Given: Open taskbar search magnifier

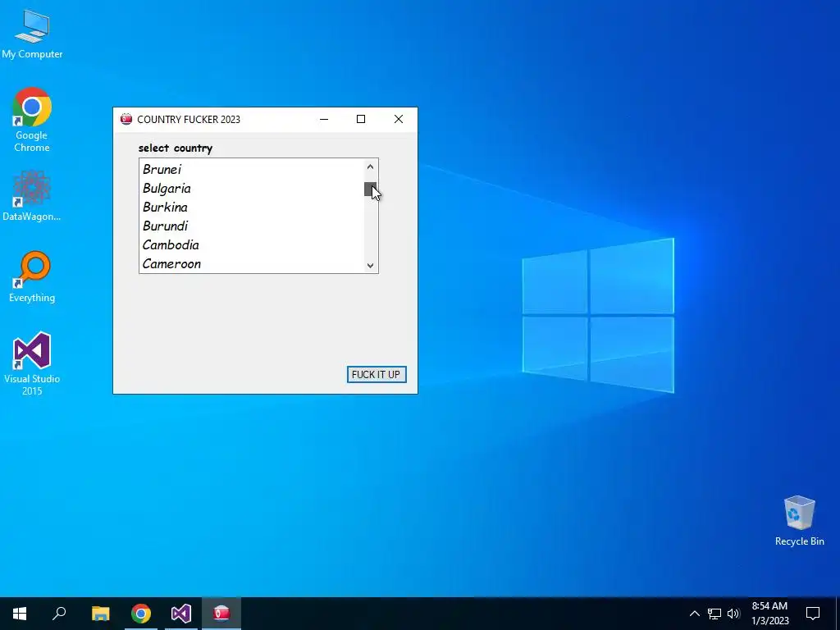Looking at the screenshot, I should tap(59, 614).
